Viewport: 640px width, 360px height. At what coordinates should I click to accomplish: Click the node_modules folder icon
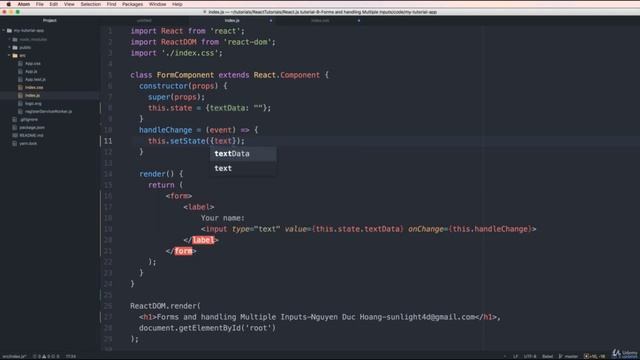click(x=15, y=40)
